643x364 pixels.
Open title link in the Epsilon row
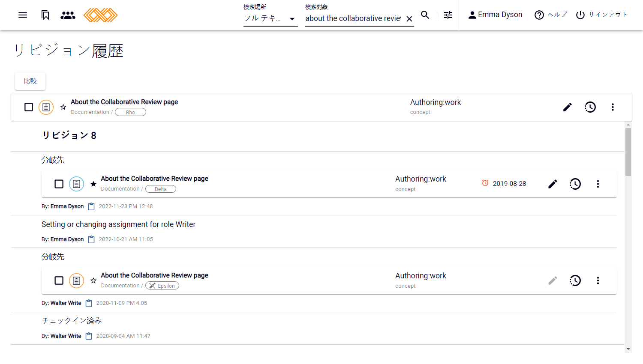click(154, 275)
